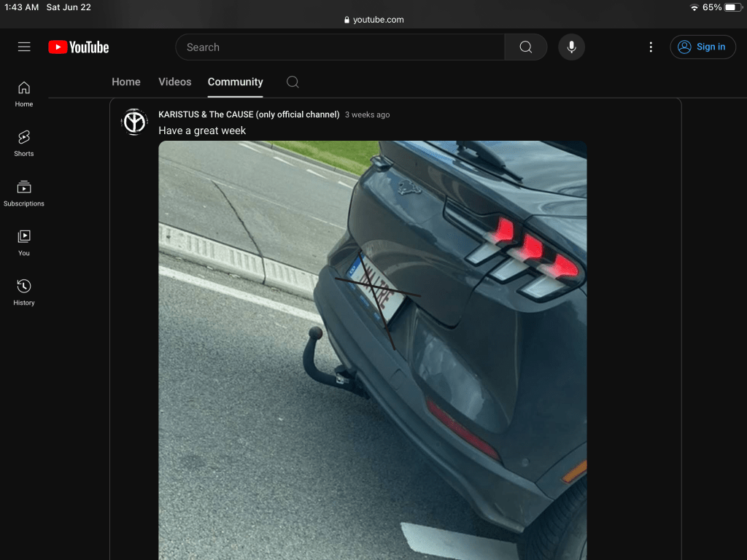Open Shorts from the sidebar
The height and width of the screenshot is (560, 747).
pos(24,143)
